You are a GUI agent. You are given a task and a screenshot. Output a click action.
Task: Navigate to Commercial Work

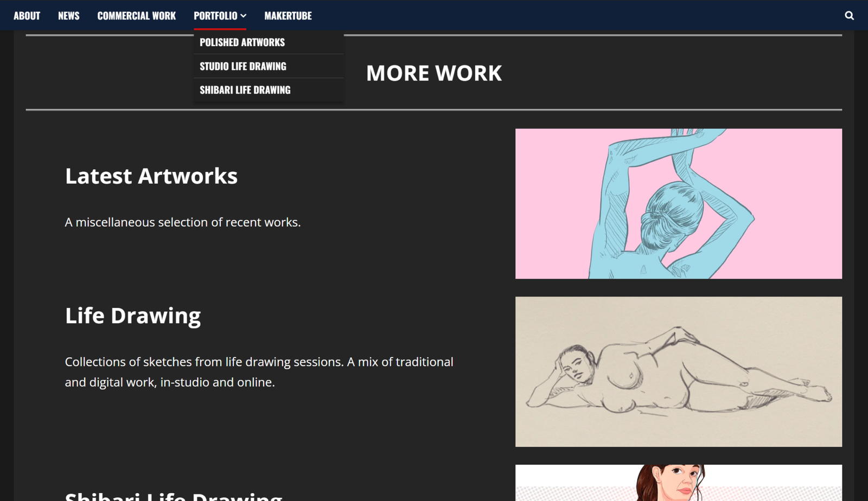[x=136, y=16]
